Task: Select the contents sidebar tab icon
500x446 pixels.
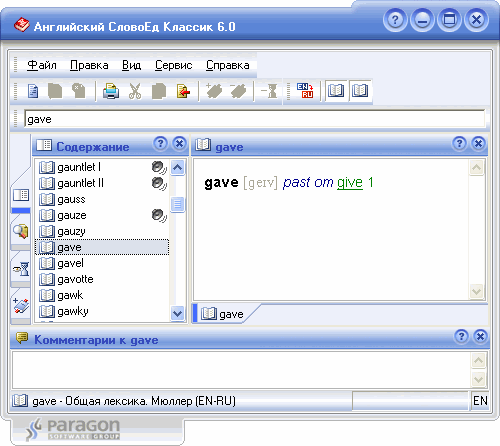Action: coord(21,195)
